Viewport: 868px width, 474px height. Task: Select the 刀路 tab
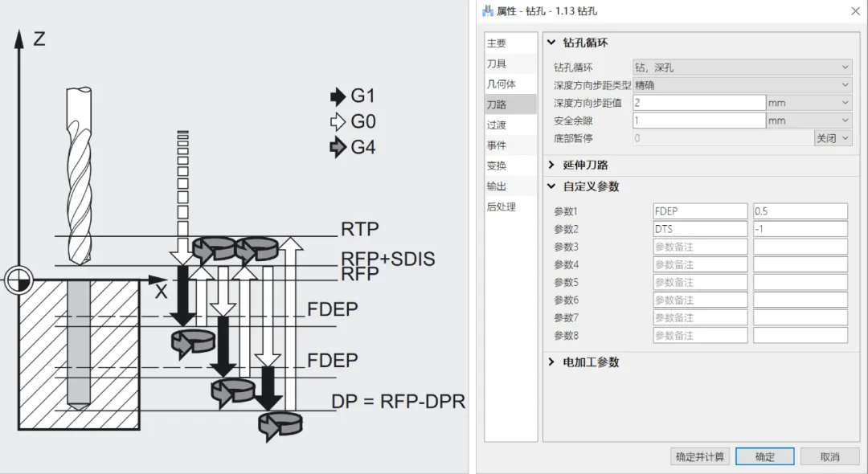pyautogui.click(x=510, y=104)
